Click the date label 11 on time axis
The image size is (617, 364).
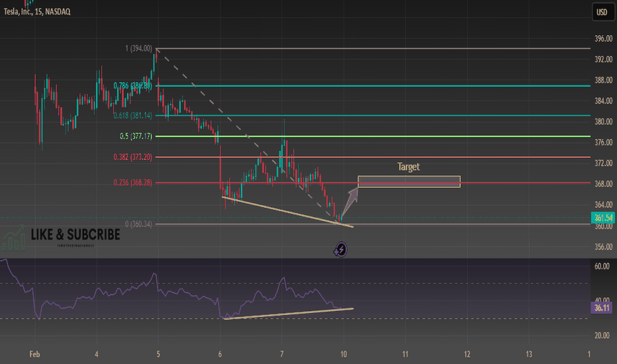(405, 354)
